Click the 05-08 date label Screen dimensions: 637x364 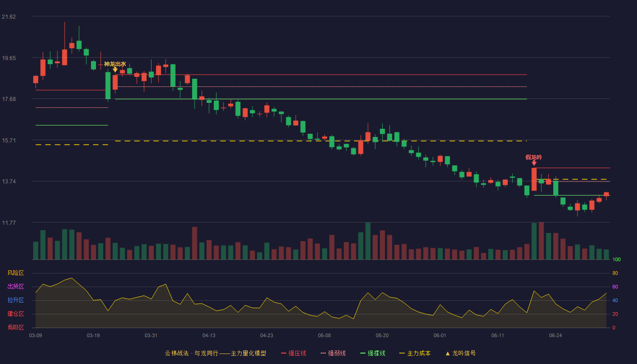(x=324, y=335)
